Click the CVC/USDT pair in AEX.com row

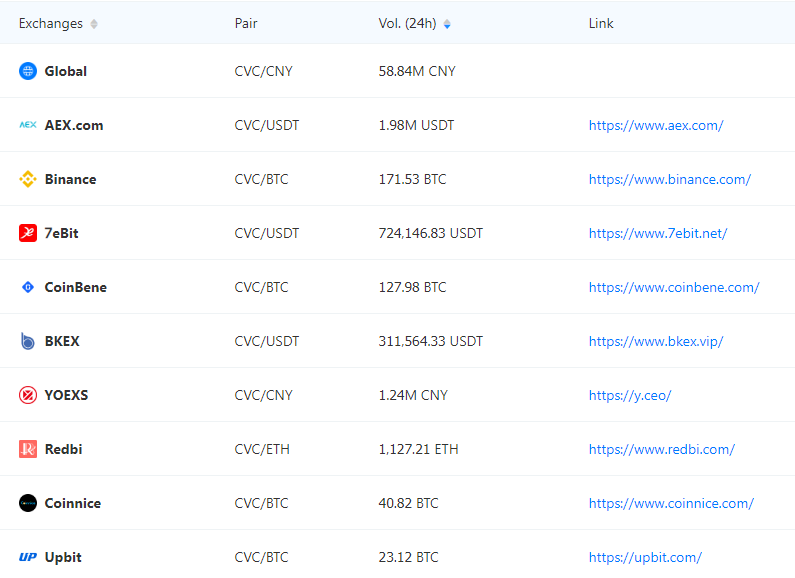[267, 125]
